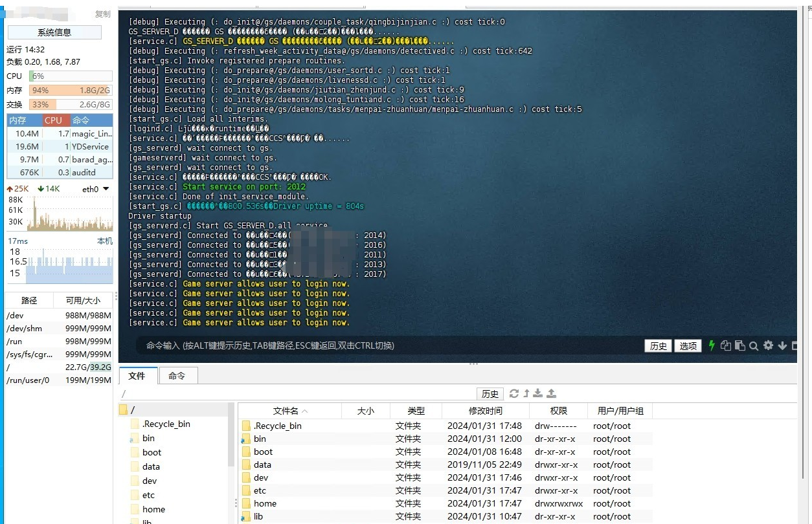Image resolution: width=812 pixels, height=524 pixels.
Task: Go up to the parent directory
Action: pos(526,393)
